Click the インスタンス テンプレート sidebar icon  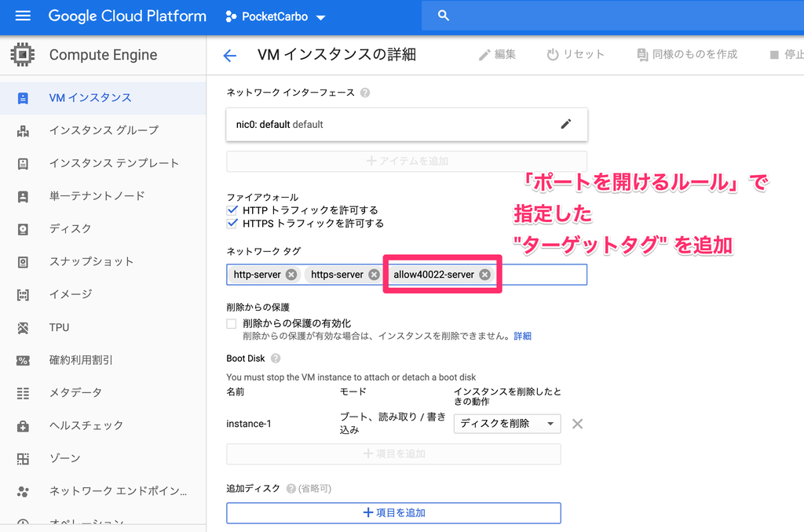(x=23, y=164)
